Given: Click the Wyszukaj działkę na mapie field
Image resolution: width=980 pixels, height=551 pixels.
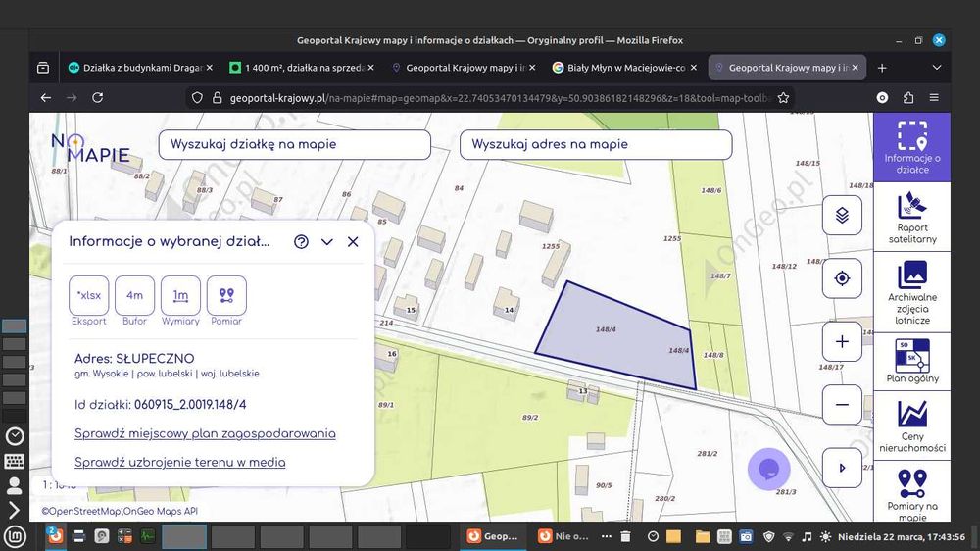Looking at the screenshot, I should pos(294,144).
